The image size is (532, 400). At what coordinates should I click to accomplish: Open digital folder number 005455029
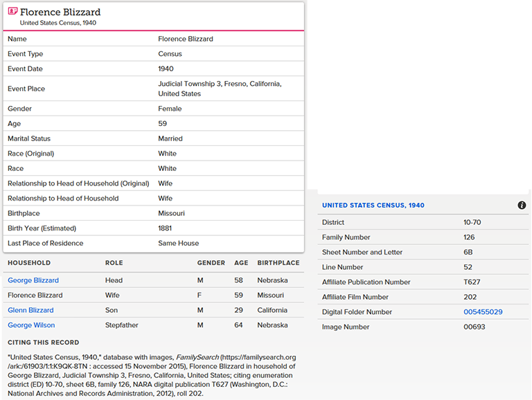click(483, 312)
